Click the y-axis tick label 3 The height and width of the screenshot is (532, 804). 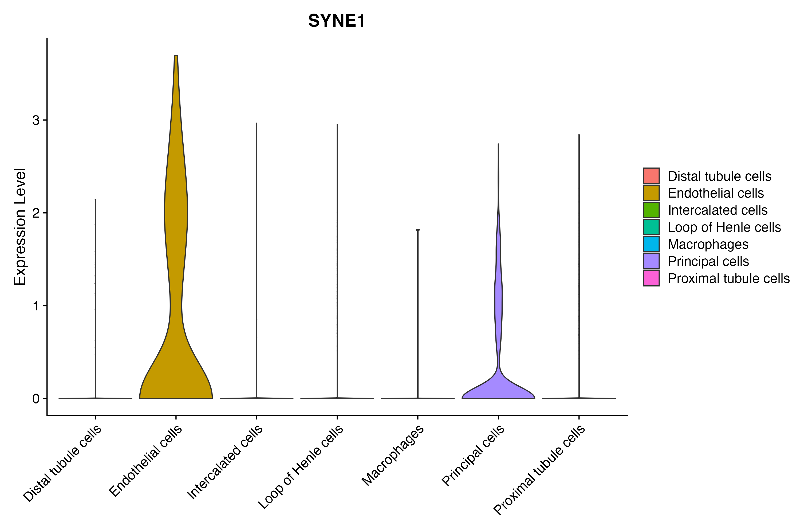click(36, 120)
